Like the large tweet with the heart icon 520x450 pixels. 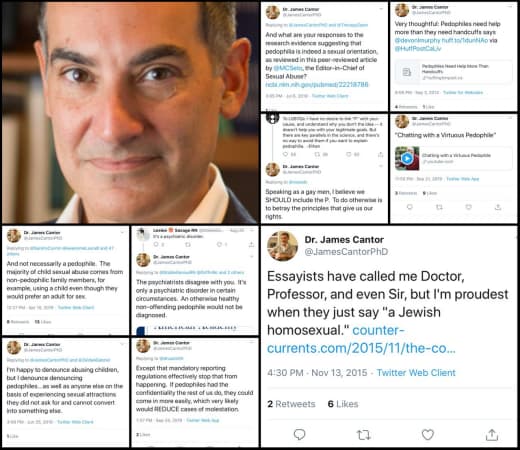click(428, 435)
